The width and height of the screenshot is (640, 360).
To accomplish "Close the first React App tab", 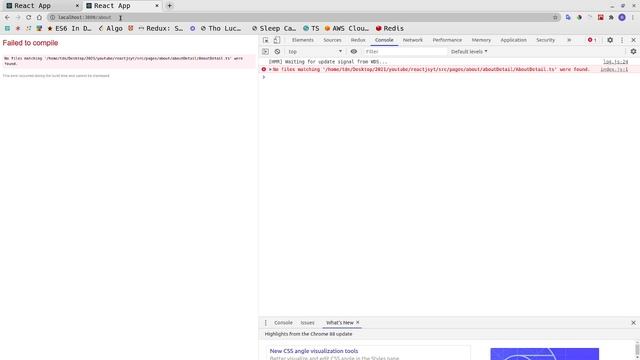I will (x=77, y=6).
